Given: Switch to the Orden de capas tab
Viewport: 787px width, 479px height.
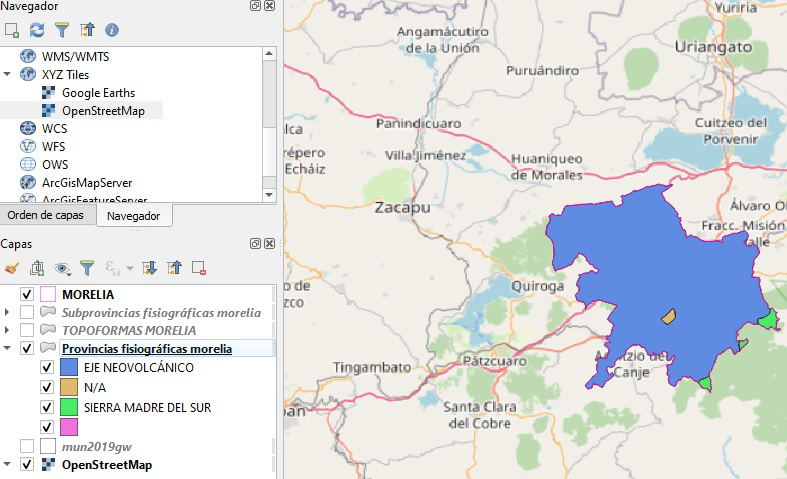Looking at the screenshot, I should click(x=46, y=215).
